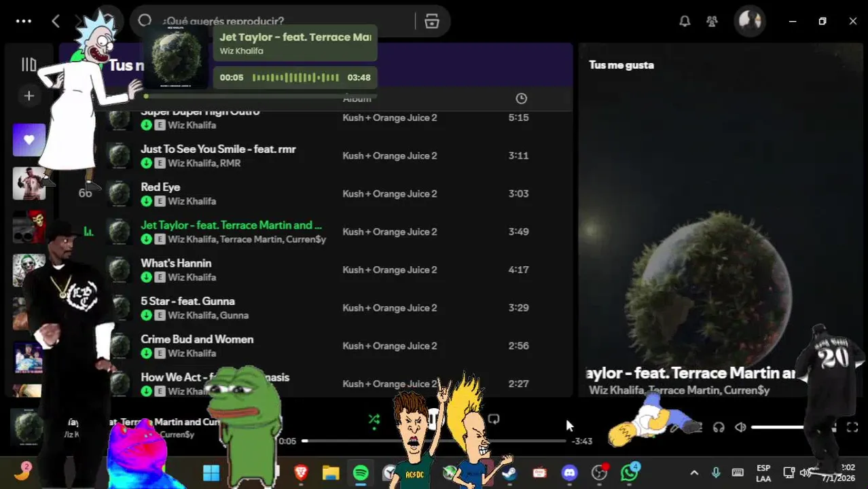Open connect to a device headphones icon

click(x=719, y=427)
